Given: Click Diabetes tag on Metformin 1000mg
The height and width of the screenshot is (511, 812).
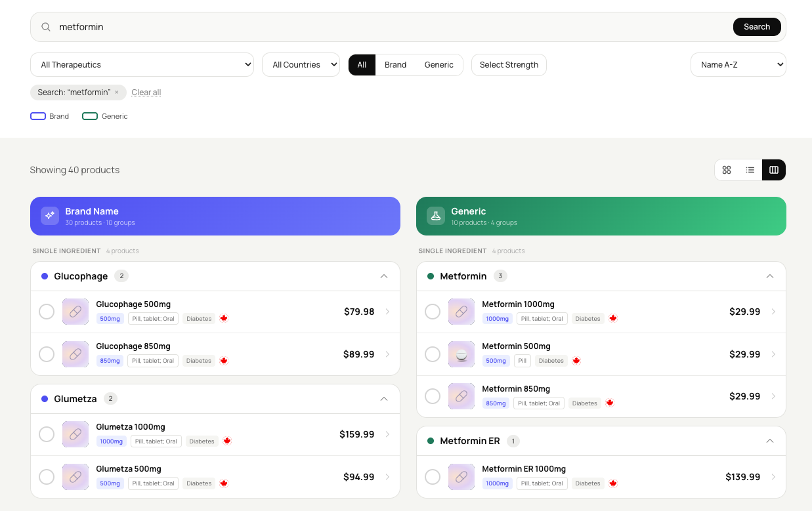Looking at the screenshot, I should click(588, 319).
